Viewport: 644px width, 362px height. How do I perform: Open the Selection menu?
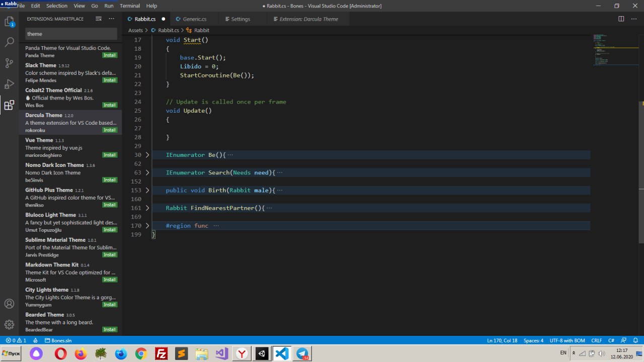56,6
